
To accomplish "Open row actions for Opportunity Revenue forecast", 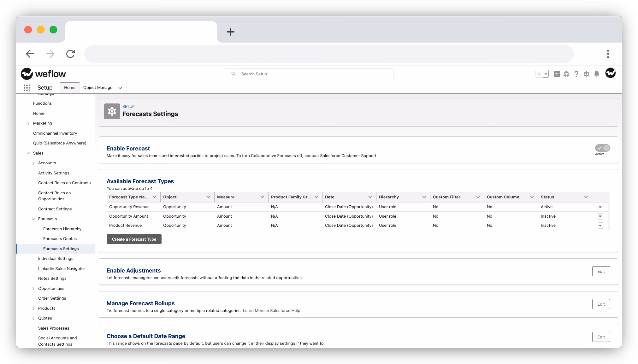I will (x=600, y=207).
